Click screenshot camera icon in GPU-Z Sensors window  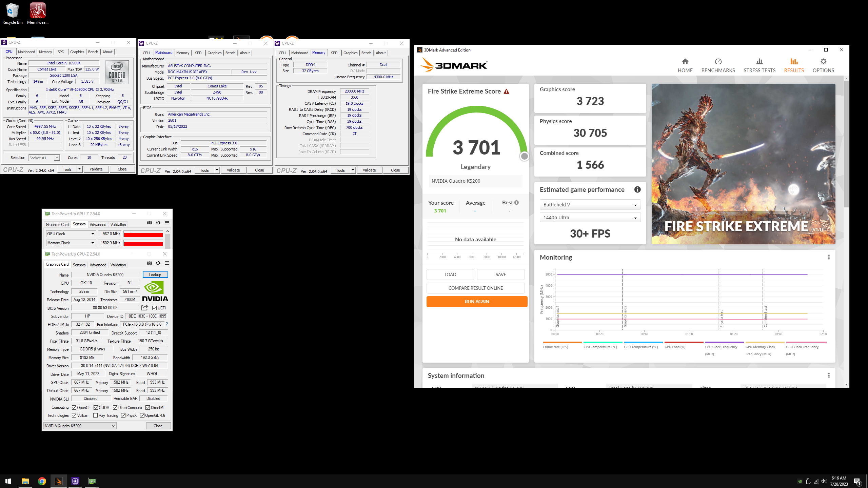click(149, 223)
